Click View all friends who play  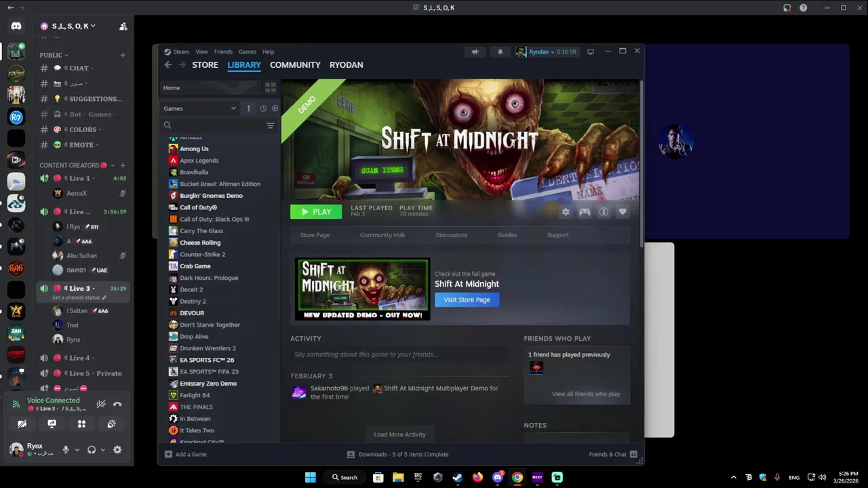[x=586, y=394]
